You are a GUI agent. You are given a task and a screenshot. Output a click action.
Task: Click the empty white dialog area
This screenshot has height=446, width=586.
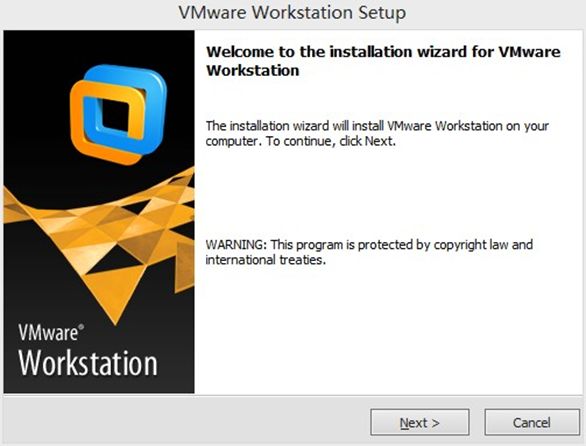(x=389, y=329)
